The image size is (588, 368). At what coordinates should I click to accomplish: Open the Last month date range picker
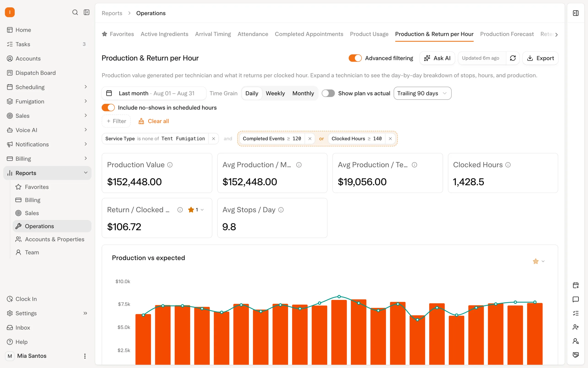(154, 93)
